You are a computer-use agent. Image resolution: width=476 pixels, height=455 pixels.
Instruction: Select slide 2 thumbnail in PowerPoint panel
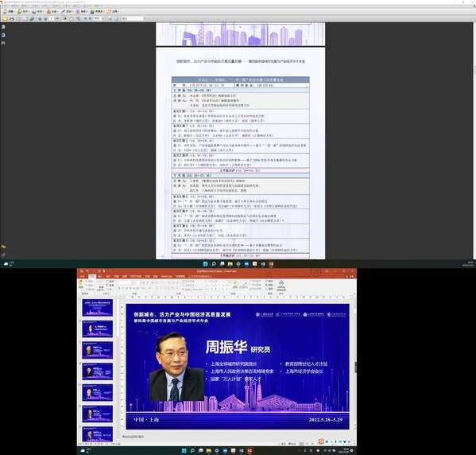[97, 329]
